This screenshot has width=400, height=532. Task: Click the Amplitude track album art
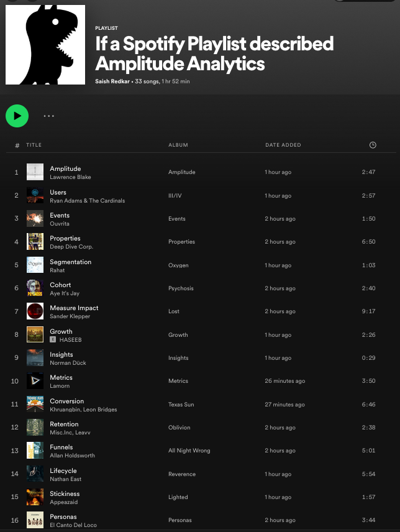coord(35,172)
